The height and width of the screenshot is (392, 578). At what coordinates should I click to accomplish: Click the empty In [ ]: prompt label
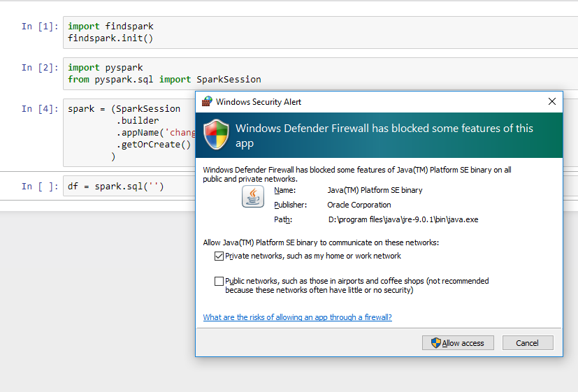(x=40, y=187)
